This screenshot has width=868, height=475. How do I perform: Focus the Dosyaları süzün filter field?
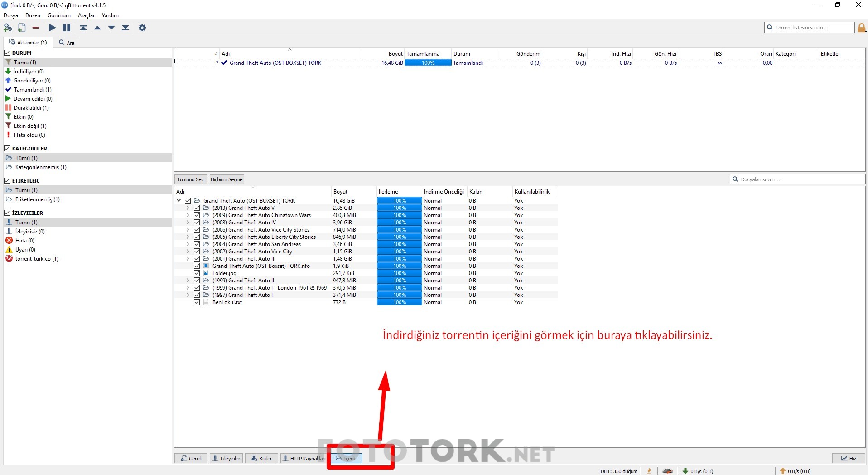(x=797, y=179)
